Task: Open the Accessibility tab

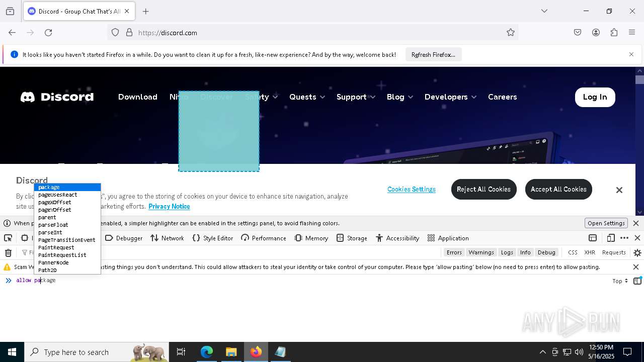Action: pyautogui.click(x=397, y=238)
